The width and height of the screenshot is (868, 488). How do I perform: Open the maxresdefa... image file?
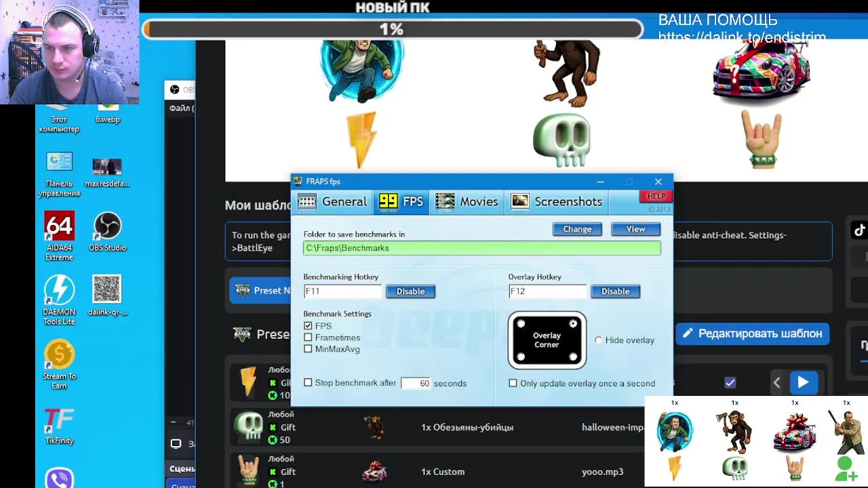coord(107,174)
